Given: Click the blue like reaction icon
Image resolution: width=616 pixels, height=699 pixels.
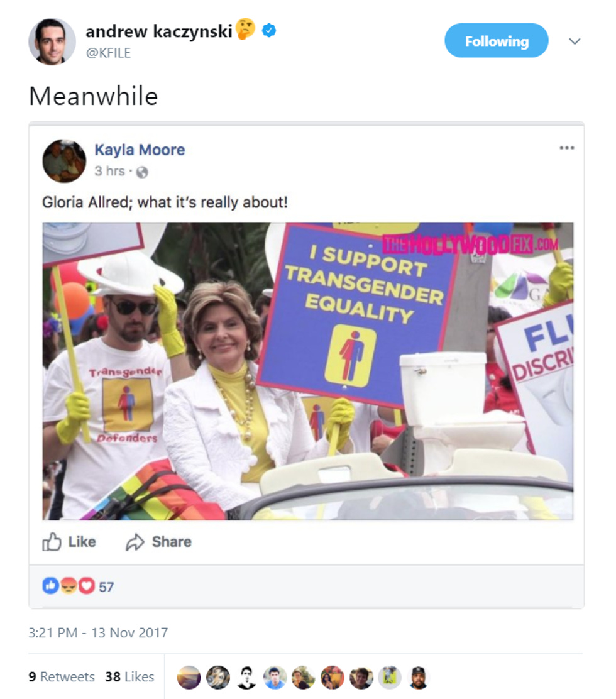Looking at the screenshot, I should (x=50, y=586).
